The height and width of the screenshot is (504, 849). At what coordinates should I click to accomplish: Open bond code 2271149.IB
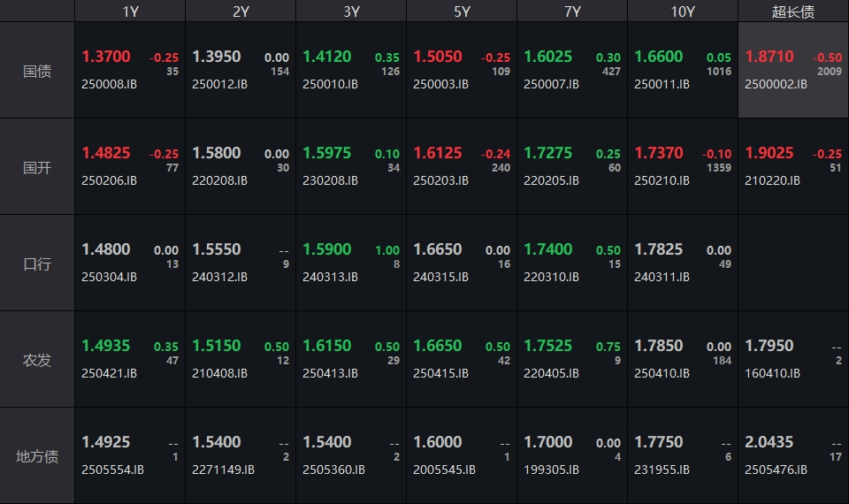click(x=223, y=470)
